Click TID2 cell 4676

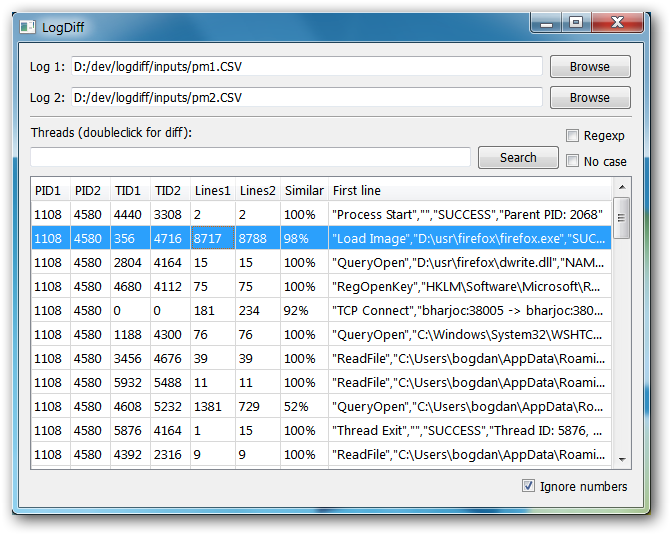coord(170,358)
